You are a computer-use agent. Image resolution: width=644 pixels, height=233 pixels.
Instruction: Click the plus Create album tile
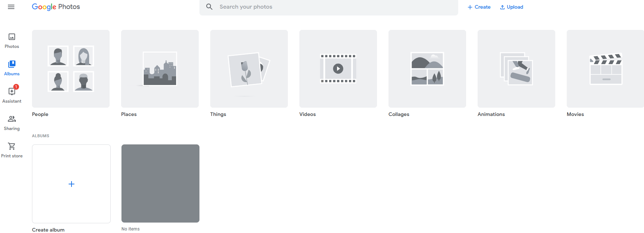click(x=71, y=184)
